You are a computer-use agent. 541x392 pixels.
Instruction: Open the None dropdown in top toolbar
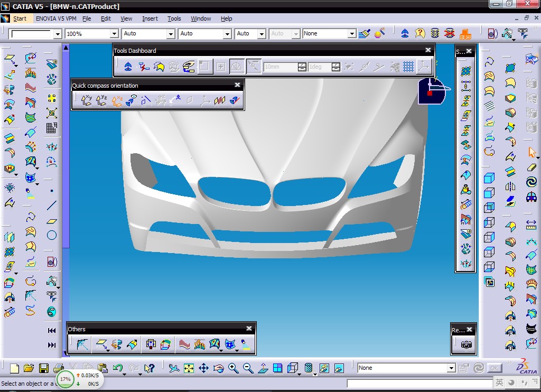[352, 33]
